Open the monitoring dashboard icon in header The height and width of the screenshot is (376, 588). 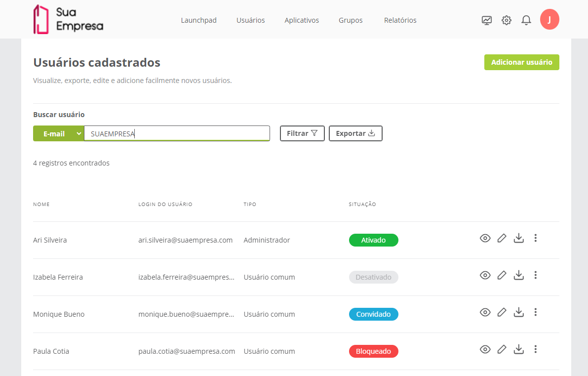point(486,20)
